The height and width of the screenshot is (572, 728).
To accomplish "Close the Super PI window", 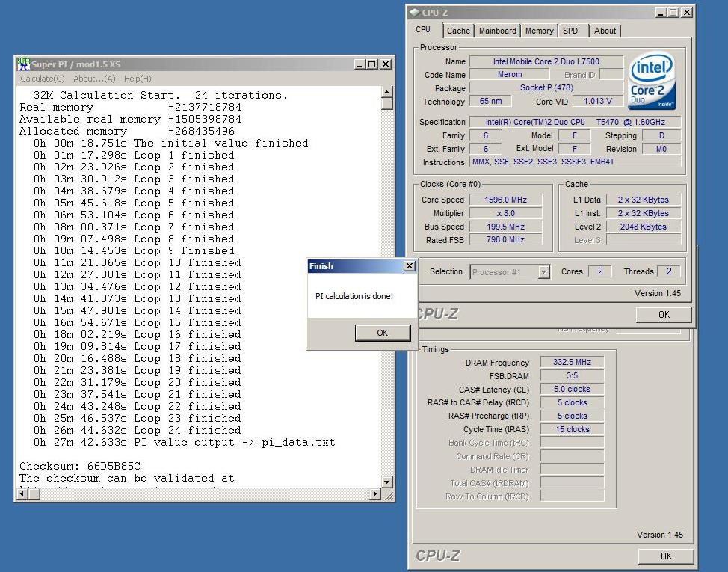I will coord(386,64).
